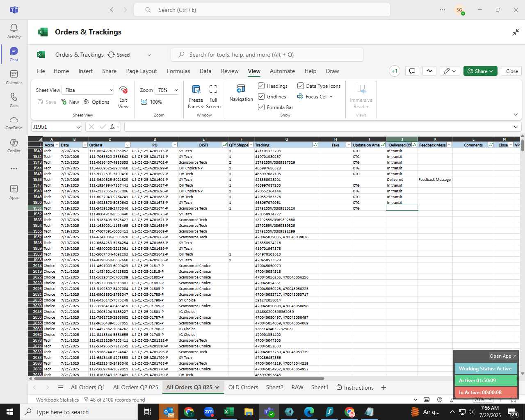This screenshot has width=525, height=420.
Task: Open File Explorer from the taskbar
Action: pos(249,412)
